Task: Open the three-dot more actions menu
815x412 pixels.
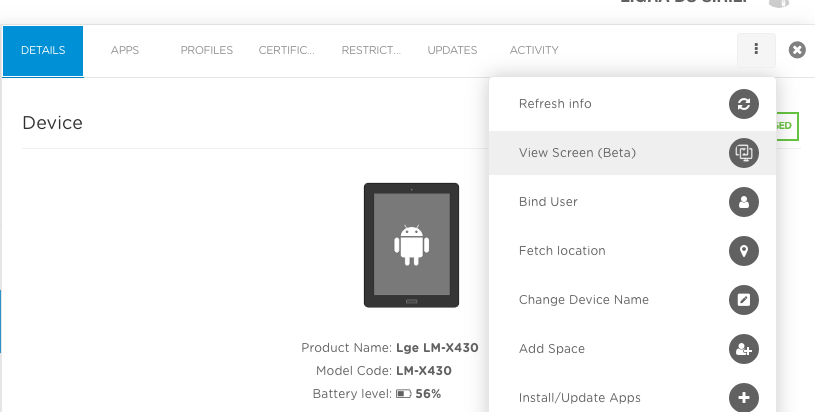Action: [x=756, y=50]
